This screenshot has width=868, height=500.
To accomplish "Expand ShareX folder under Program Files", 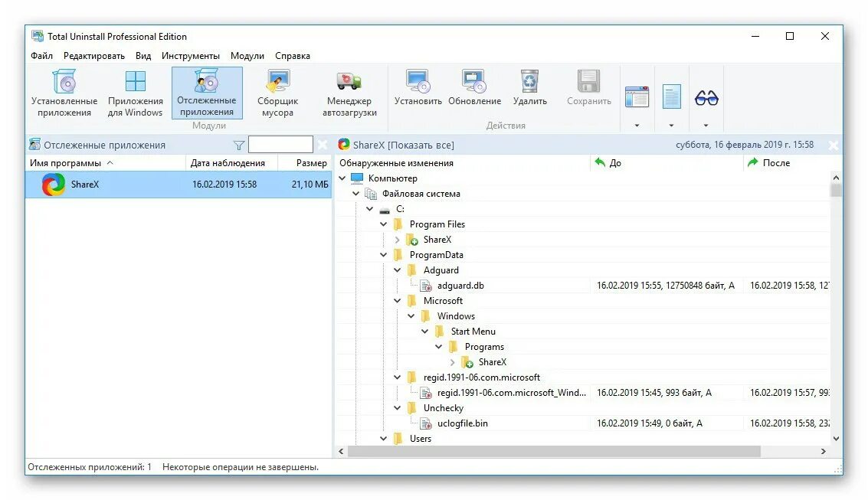I will pos(398,240).
